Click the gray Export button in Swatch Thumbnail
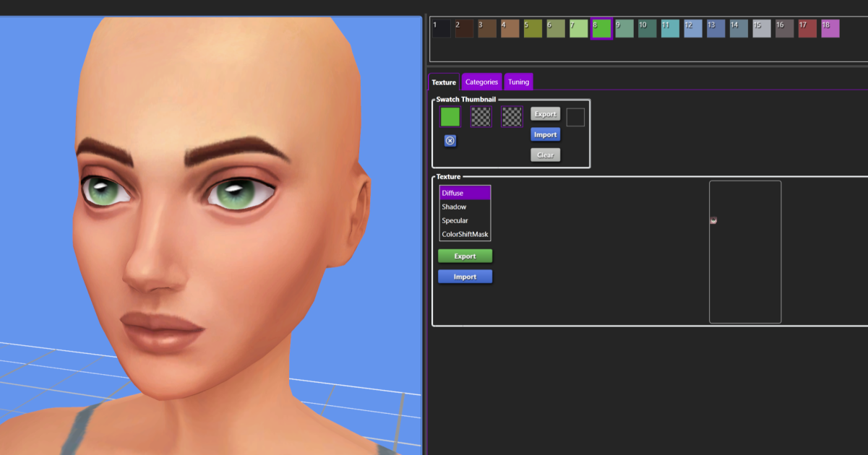The height and width of the screenshot is (455, 868). point(545,114)
